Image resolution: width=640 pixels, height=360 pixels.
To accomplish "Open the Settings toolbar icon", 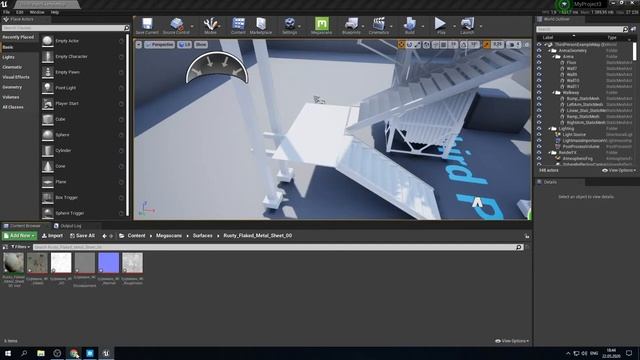I will pos(290,25).
